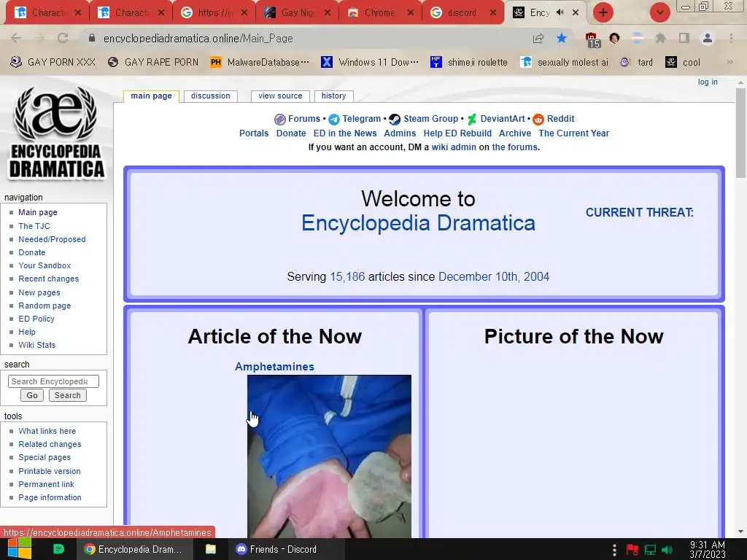
Task: Open the Forums link with its icon
Action: [298, 119]
